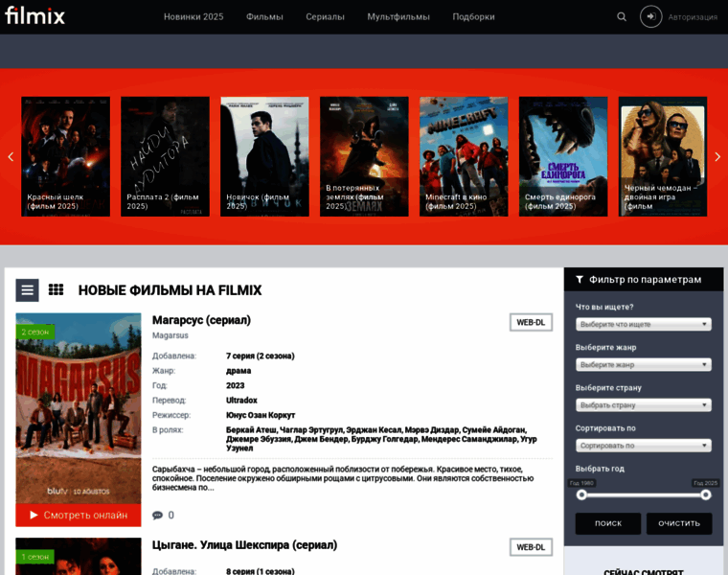Go to previous slide in carousel
The image size is (728, 575).
pos(11,156)
